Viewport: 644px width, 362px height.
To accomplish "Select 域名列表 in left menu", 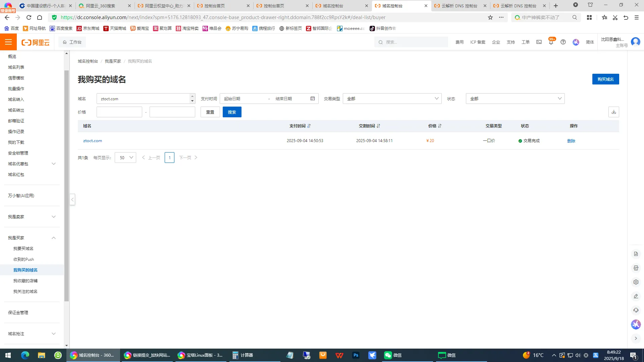I will 16,67.
